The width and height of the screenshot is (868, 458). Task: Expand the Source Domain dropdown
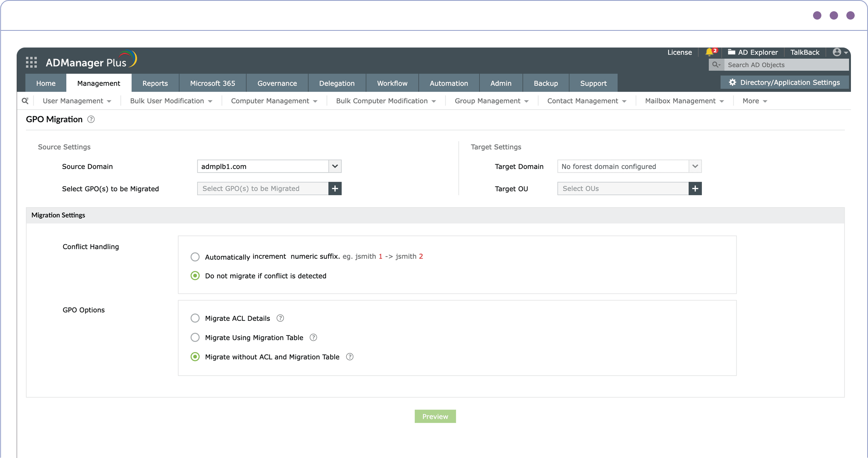point(335,166)
